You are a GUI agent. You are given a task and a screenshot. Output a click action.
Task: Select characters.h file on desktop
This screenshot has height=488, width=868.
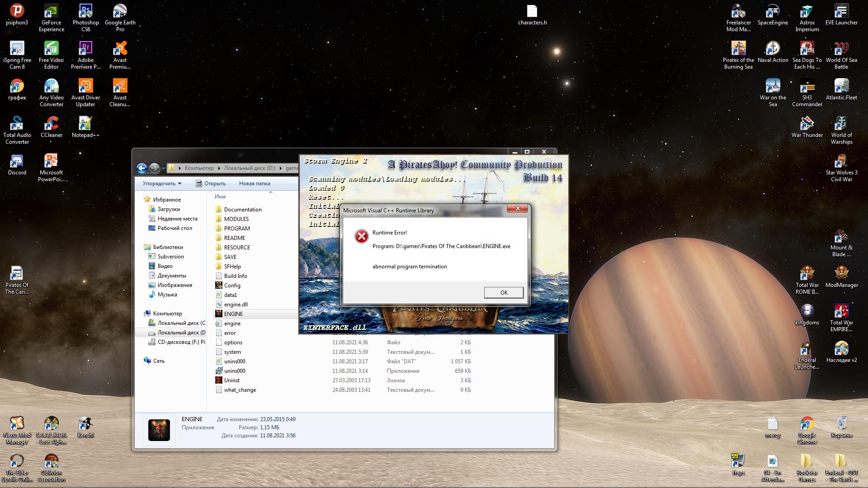[x=532, y=14]
